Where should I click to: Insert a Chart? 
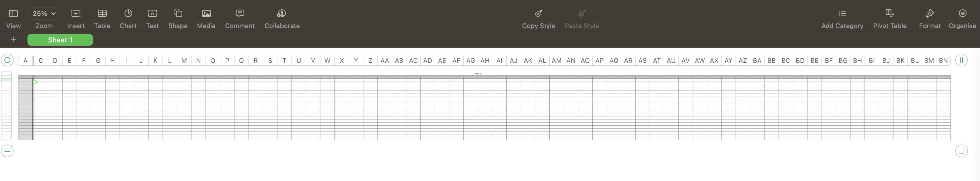[x=128, y=18]
